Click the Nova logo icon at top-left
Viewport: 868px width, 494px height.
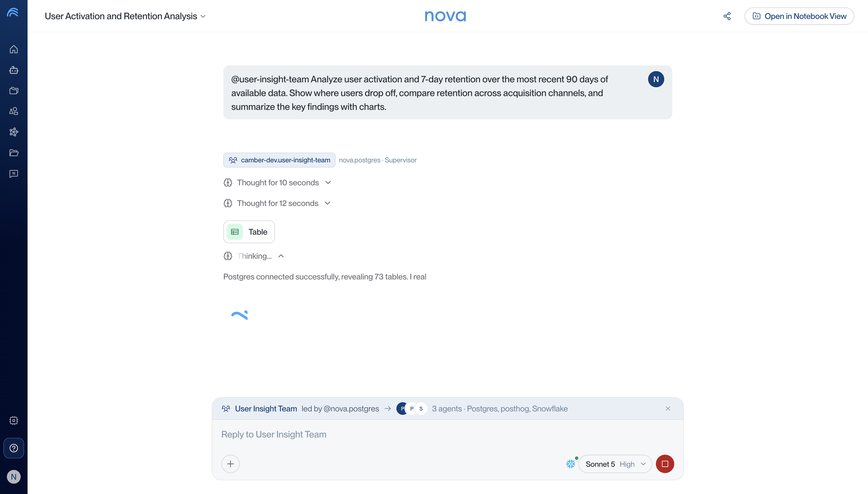click(13, 13)
